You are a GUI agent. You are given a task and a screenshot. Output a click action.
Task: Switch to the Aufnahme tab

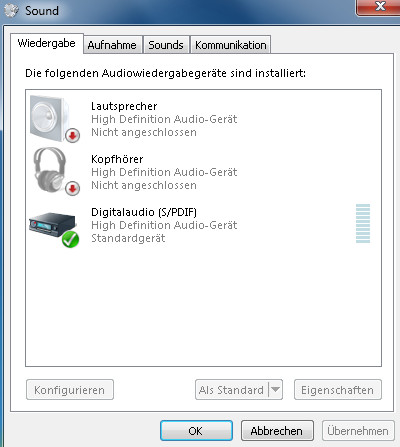(112, 45)
